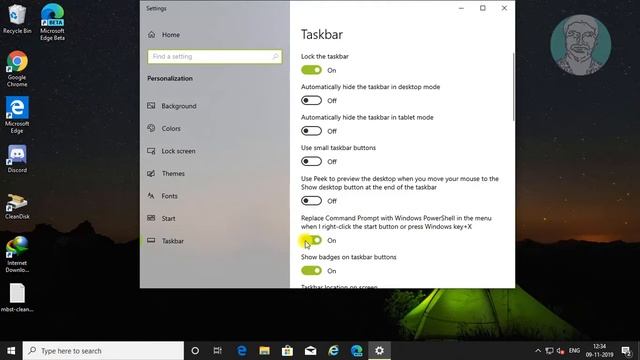Screen dimensions: 640x360
Task: Turn off Lock the taskbar toggle
Action: pyautogui.click(x=311, y=70)
